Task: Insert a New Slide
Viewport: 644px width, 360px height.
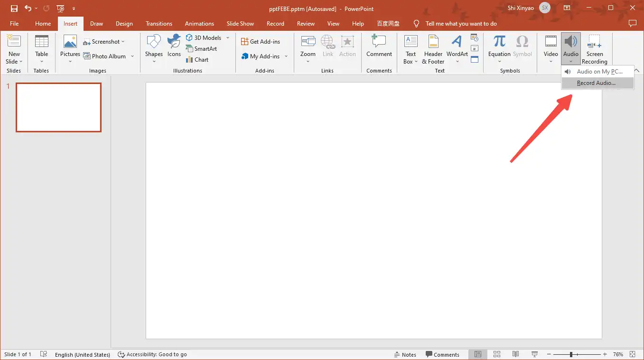Action: coord(14,49)
